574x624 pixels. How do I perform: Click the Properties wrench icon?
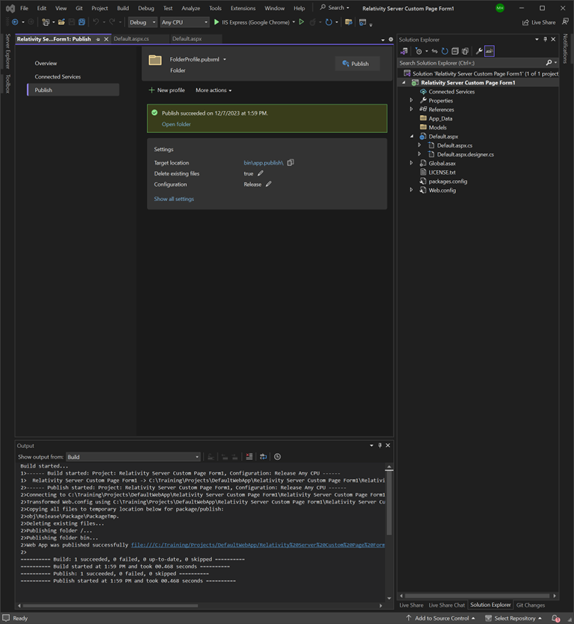tap(479, 51)
